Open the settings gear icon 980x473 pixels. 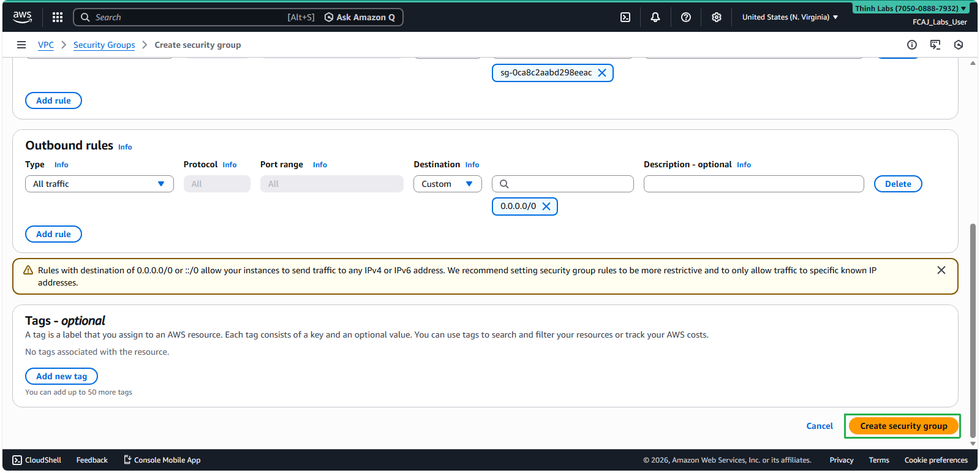pyautogui.click(x=717, y=17)
